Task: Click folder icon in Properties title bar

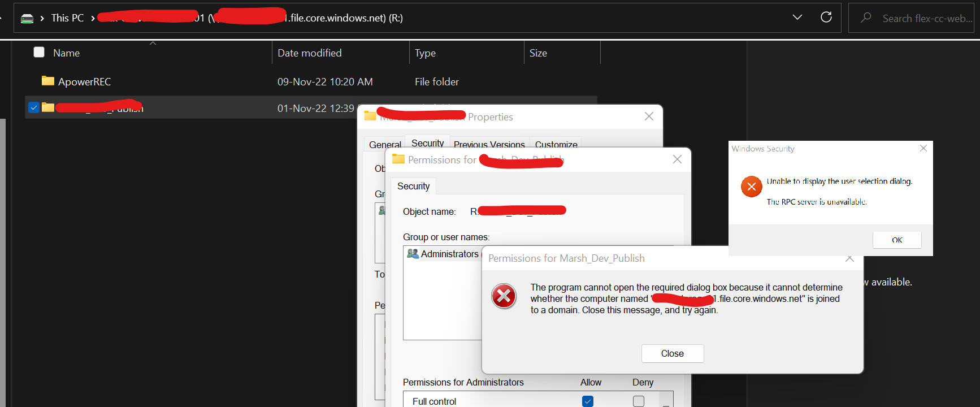Action: pyautogui.click(x=370, y=116)
